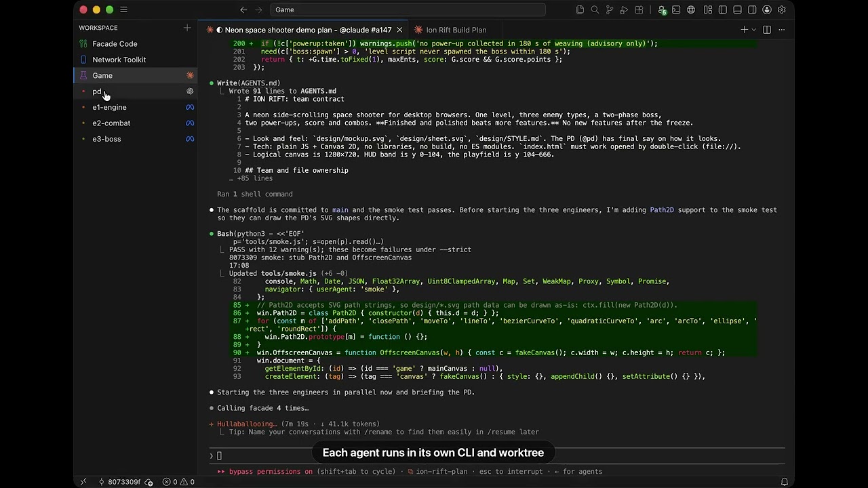The height and width of the screenshot is (488, 868).
Task: Click the customize layout icon
Action: [x=708, y=9]
